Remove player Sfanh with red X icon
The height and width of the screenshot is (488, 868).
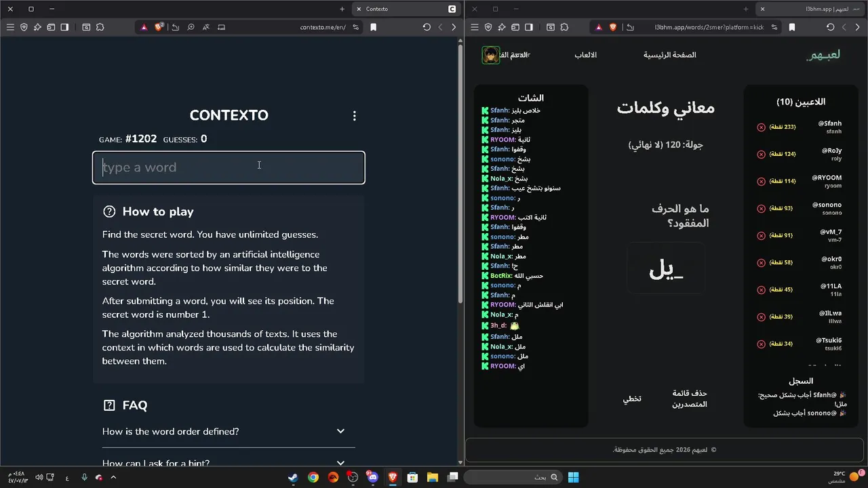(761, 127)
